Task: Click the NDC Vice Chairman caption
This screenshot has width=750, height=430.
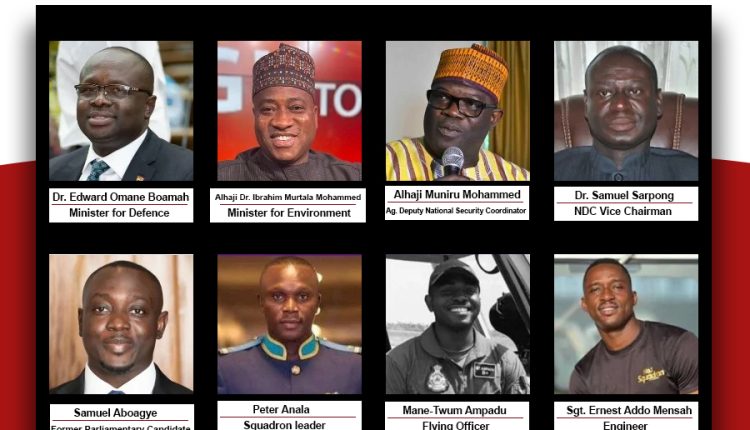Action: point(623,211)
